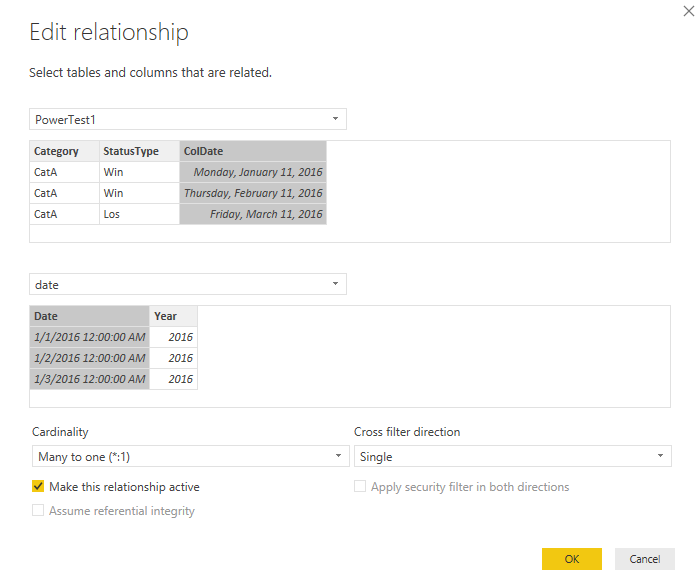The width and height of the screenshot is (699, 586).
Task: Expand the Cardinality dropdown
Action: [191, 456]
